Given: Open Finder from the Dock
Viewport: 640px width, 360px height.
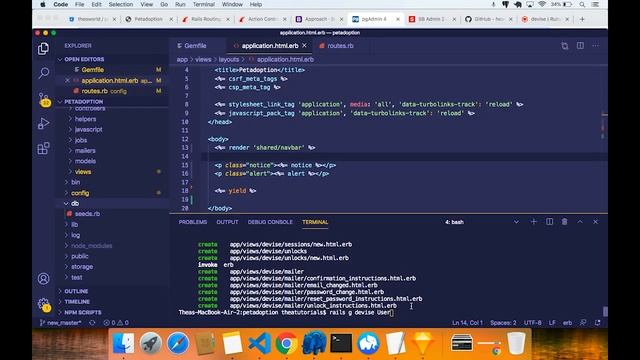Looking at the screenshot, I should [124, 343].
